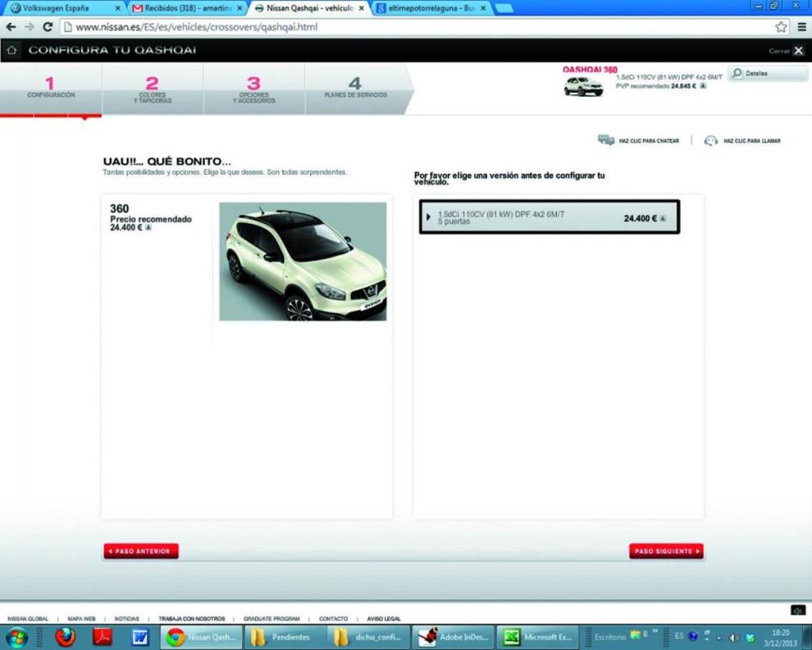Click the large Qashqai 360 car image
812x650 pixels.
point(303,261)
